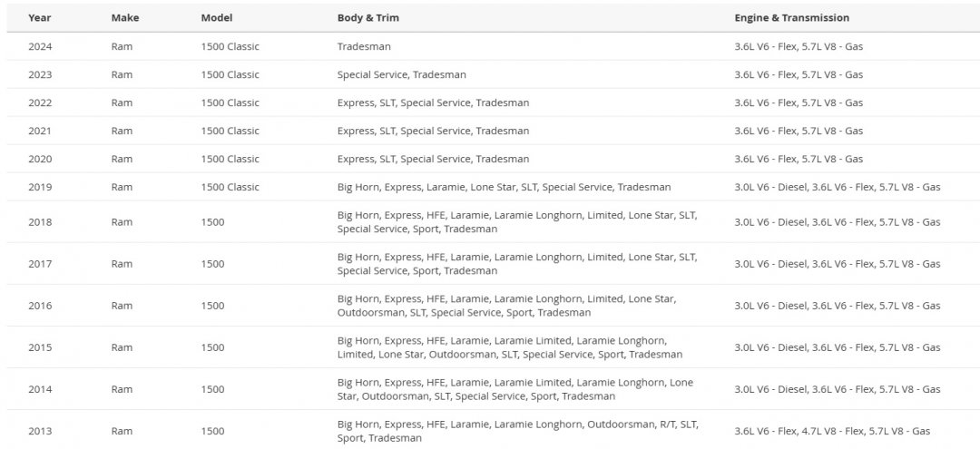The height and width of the screenshot is (449, 980).
Task: Click the 2020 row's Ram make cell
Action: [x=122, y=160]
